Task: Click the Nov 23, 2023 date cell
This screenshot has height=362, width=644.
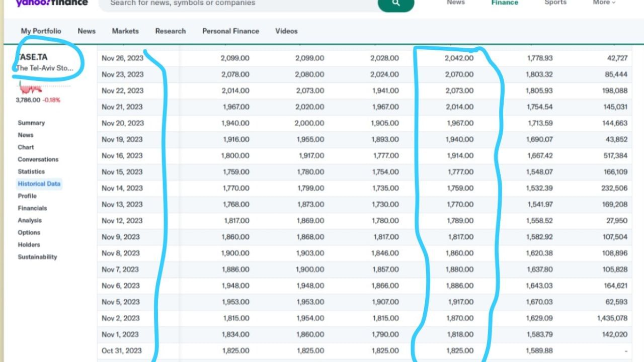Action: click(x=122, y=74)
